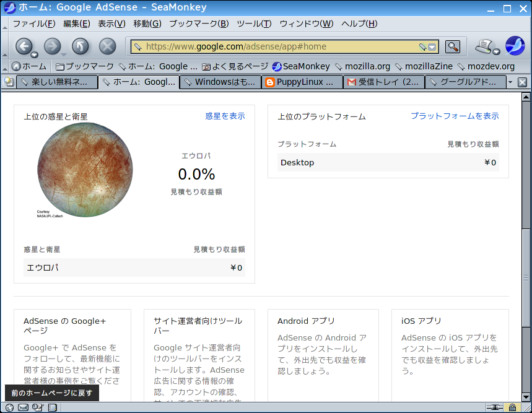Collapse the navigation toolbar grippy handle
The image size is (532, 413).
(5, 46)
